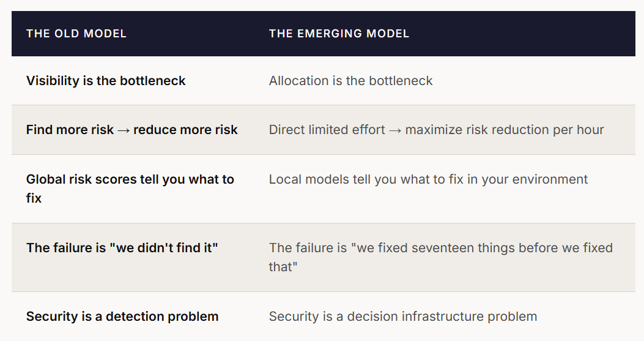Screen dimensions: 644x341
Task: Click 'Security is a detection problem'
Action: coord(122,317)
